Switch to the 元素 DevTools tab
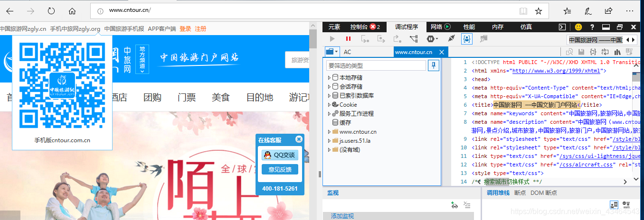Screen dimensions: 644x220 click(334, 27)
